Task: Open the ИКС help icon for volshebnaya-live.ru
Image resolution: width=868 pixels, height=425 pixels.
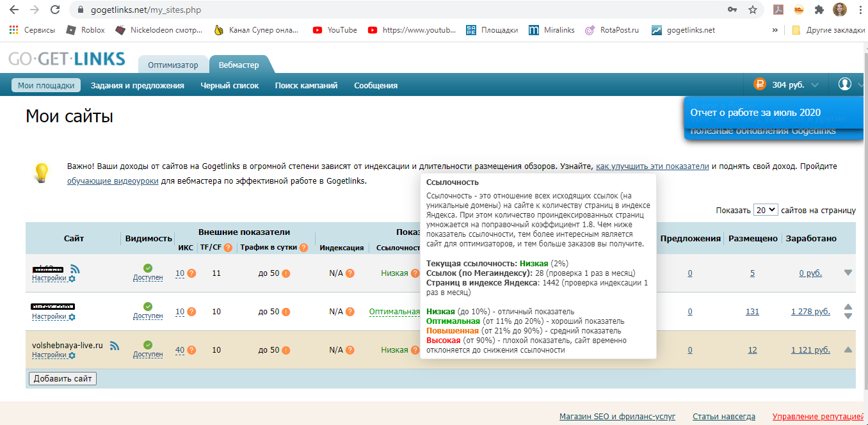Action: click(191, 350)
